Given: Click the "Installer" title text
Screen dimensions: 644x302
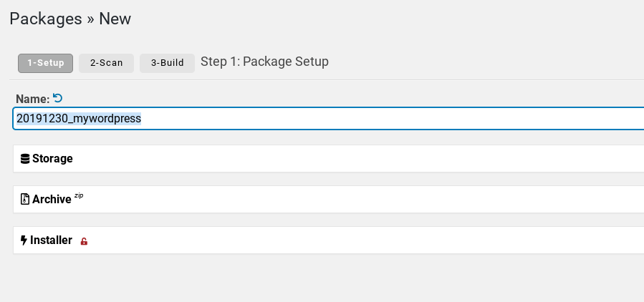Looking at the screenshot, I should click(x=51, y=240).
